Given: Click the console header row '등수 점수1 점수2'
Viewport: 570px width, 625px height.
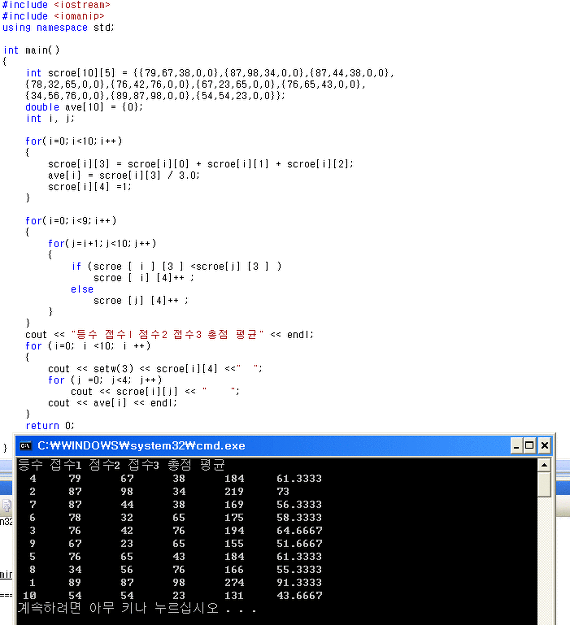Looking at the screenshot, I should coord(122,465).
